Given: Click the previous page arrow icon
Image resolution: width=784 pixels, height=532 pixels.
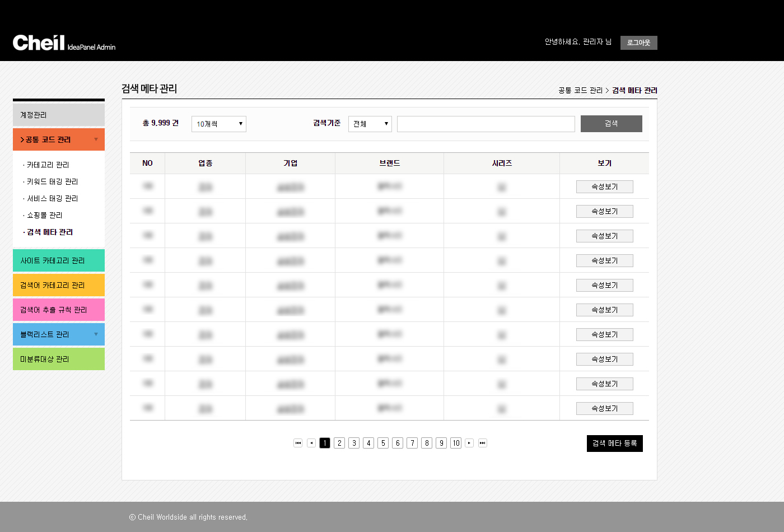Looking at the screenshot, I should click(x=311, y=443).
